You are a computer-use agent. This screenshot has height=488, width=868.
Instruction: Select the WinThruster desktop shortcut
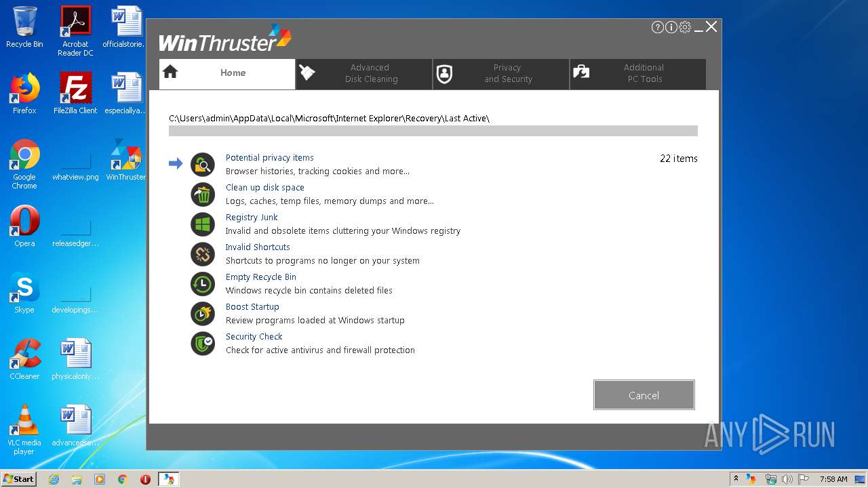click(x=126, y=160)
